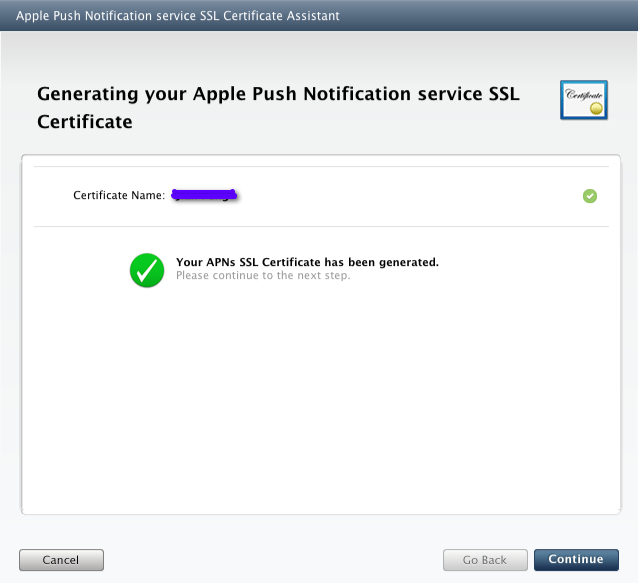
Task: Click the SSL Certificate Assistant window title
Action: [177, 16]
